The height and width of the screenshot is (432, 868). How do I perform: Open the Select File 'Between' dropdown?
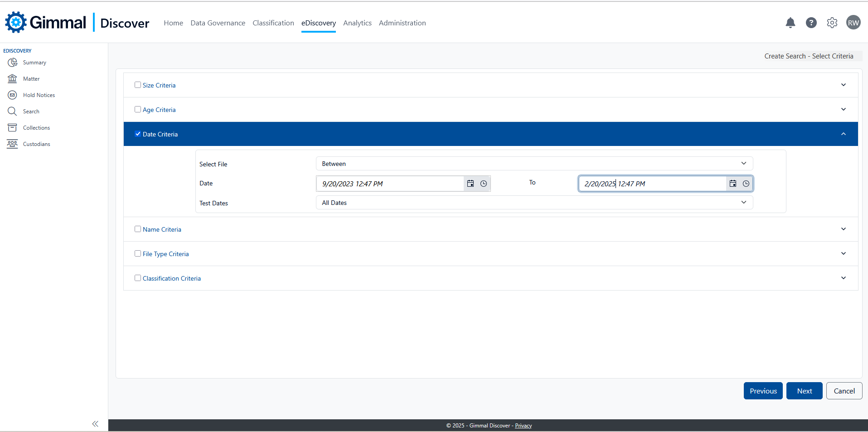(534, 164)
